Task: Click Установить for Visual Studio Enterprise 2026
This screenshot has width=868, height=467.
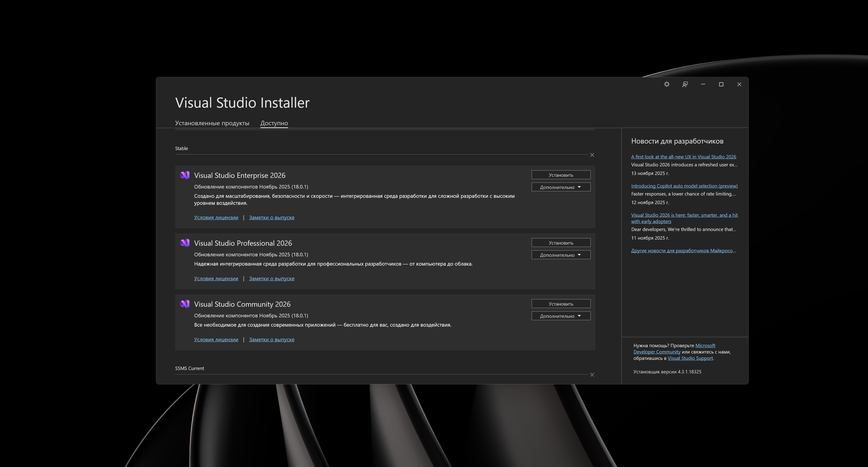Action: [x=561, y=175]
